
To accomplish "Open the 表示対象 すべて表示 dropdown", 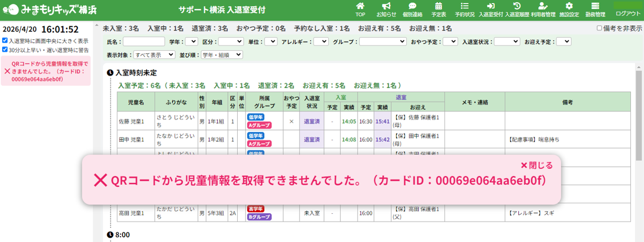I will (154, 54).
